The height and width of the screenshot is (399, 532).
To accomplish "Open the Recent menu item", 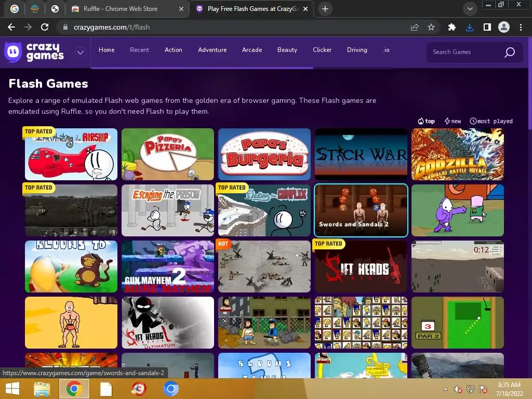I will tap(139, 50).
